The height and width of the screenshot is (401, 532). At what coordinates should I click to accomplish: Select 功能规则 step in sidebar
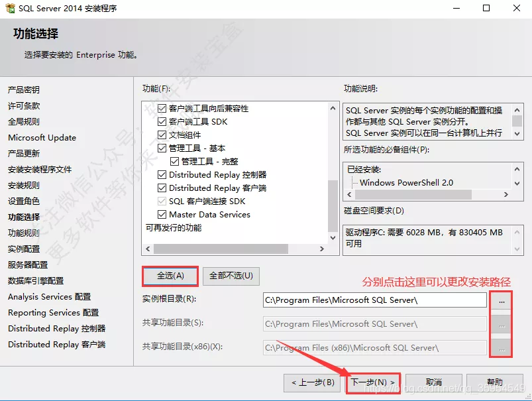pyautogui.click(x=24, y=233)
